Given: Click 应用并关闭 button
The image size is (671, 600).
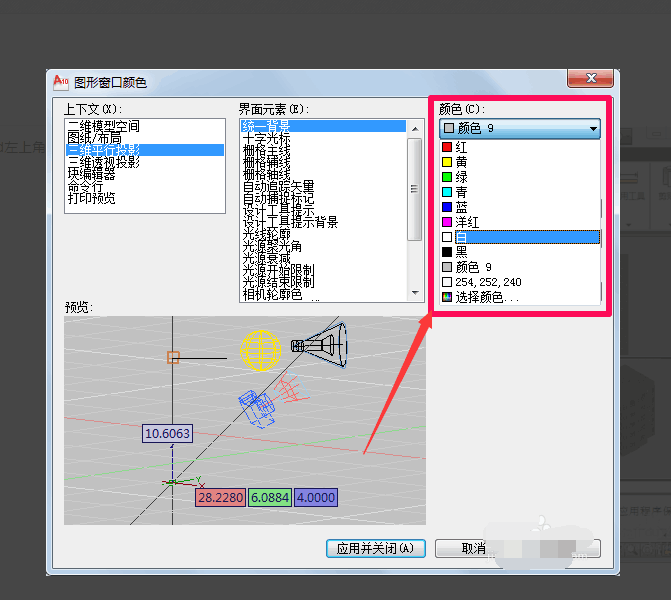Looking at the screenshot, I should pyautogui.click(x=376, y=548).
